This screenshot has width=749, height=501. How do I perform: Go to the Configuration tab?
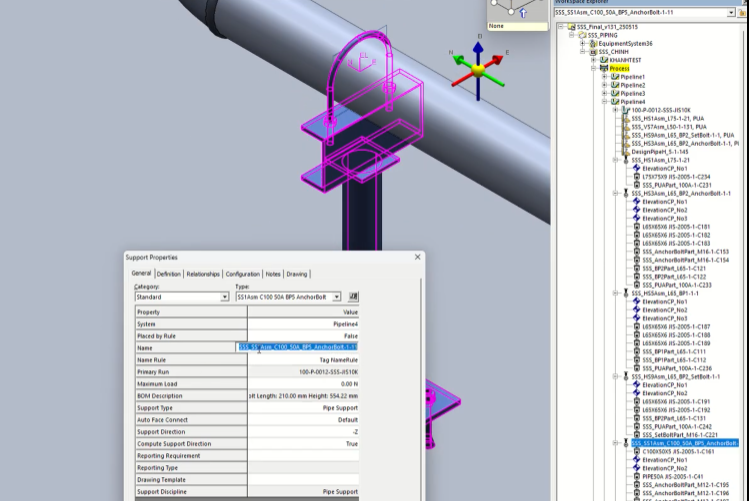[242, 274]
